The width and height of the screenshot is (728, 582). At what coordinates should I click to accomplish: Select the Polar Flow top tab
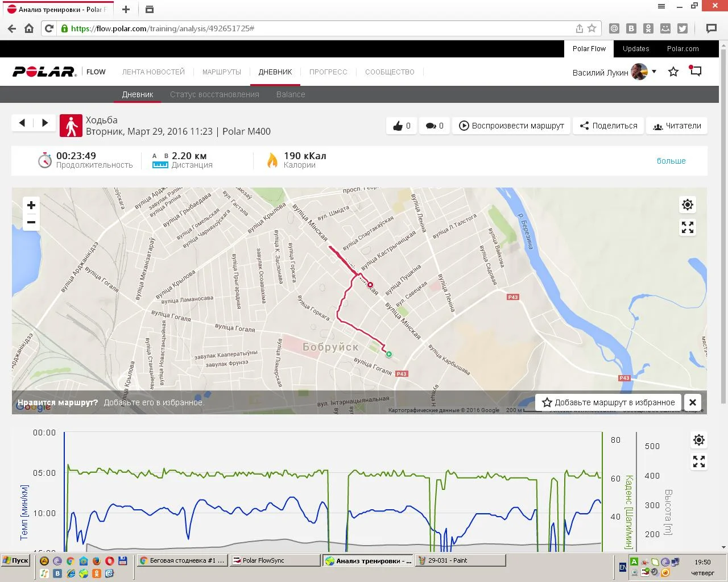pyautogui.click(x=589, y=49)
